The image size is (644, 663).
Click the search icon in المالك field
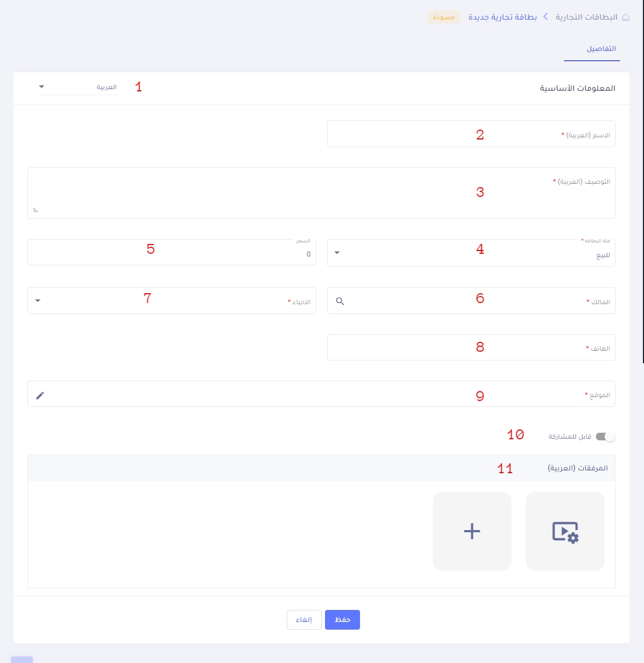tap(340, 301)
